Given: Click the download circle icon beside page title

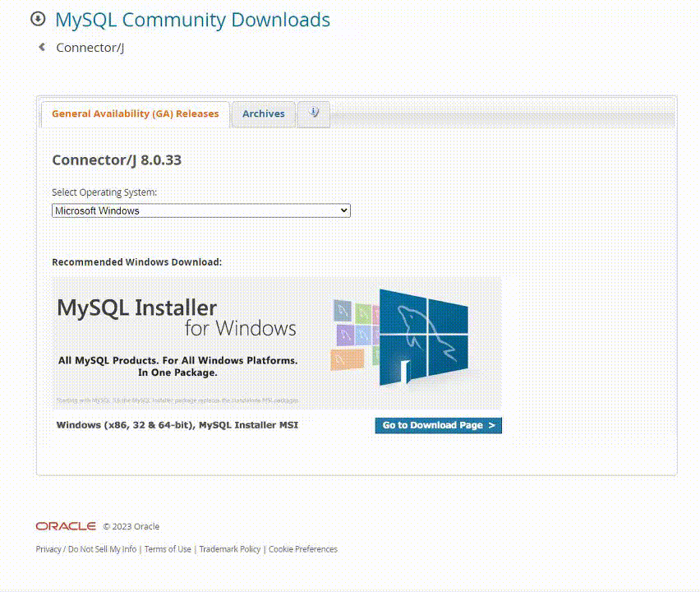Looking at the screenshot, I should pos(38,19).
